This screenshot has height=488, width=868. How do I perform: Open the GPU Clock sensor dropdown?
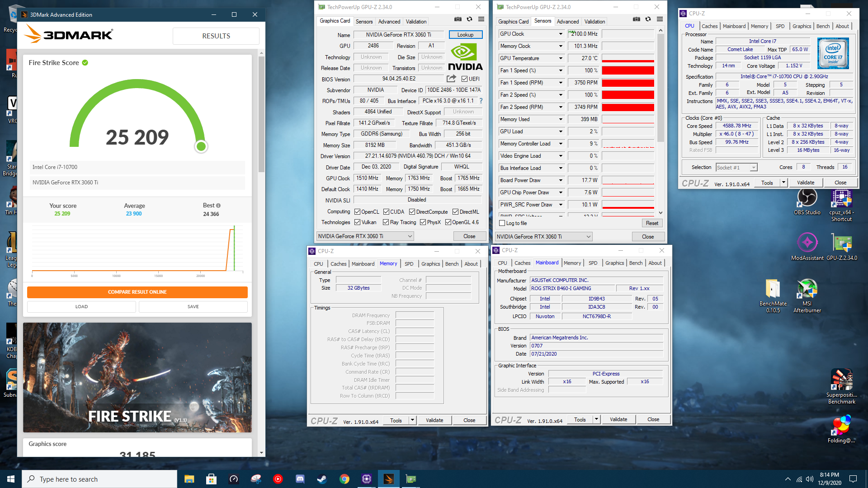[561, 34]
